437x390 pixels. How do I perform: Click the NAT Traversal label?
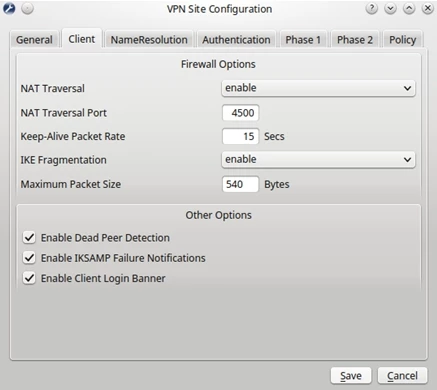click(53, 89)
